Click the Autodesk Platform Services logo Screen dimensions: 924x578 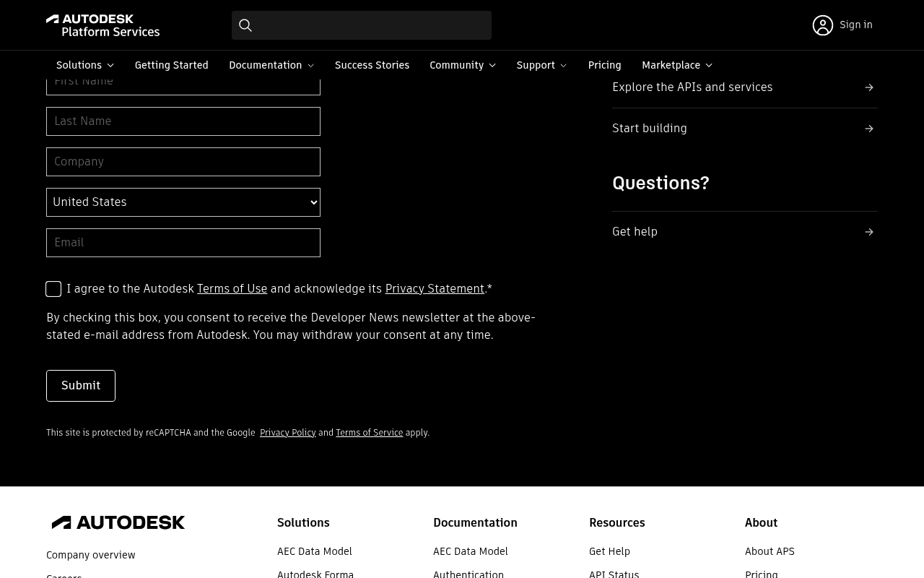(103, 25)
